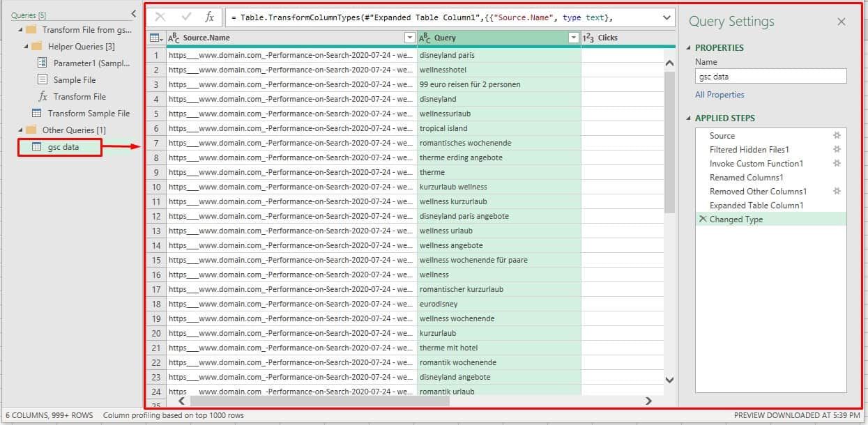Screen dimensions: 868x425
Task: Select row number 1 header
Action: [x=156, y=55]
